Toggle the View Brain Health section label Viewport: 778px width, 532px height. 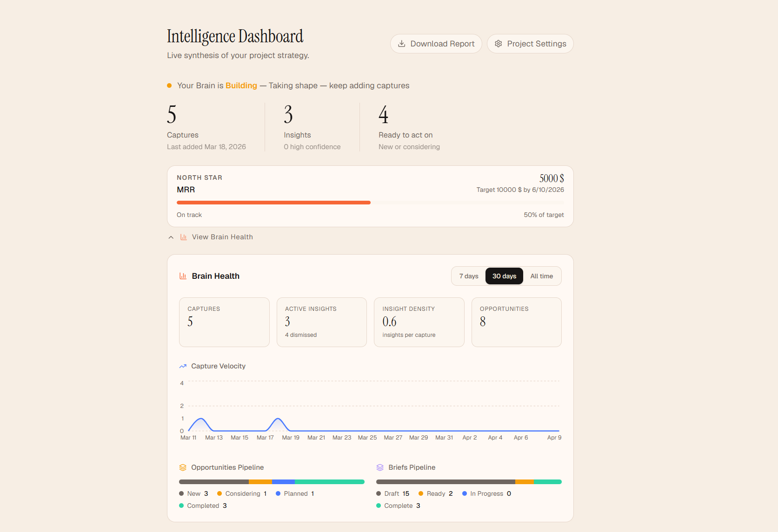tap(222, 237)
